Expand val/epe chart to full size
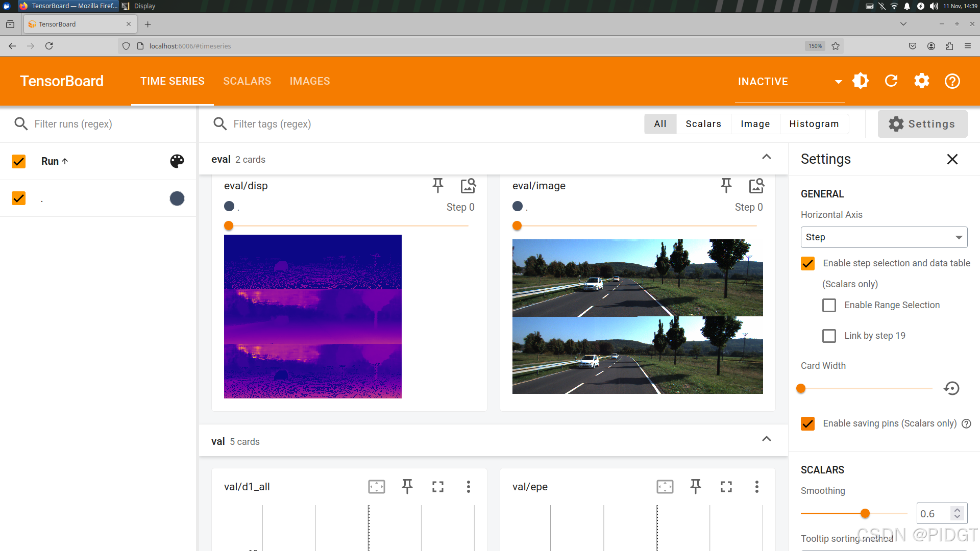The width and height of the screenshot is (980, 551). (726, 487)
